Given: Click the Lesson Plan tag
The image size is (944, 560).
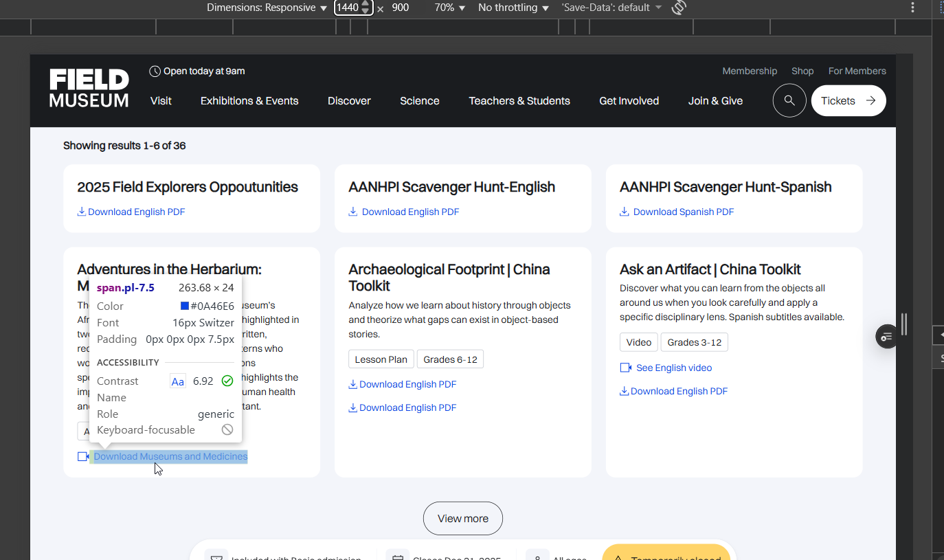Looking at the screenshot, I should coord(381,359).
